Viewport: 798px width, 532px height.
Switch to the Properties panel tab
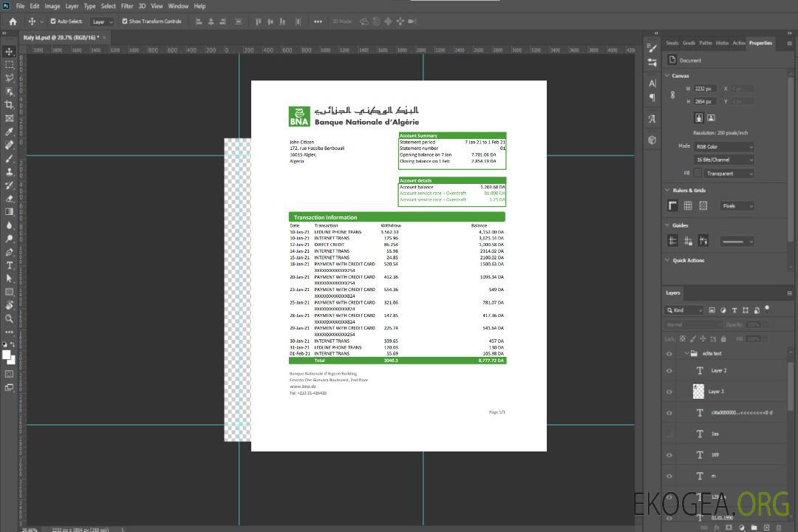click(x=760, y=43)
